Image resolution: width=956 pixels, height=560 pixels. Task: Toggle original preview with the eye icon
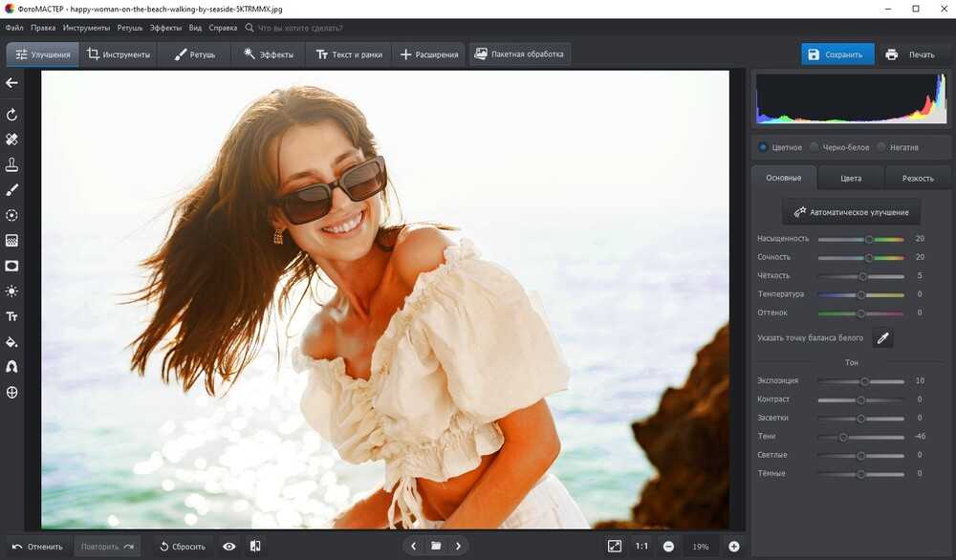click(229, 547)
